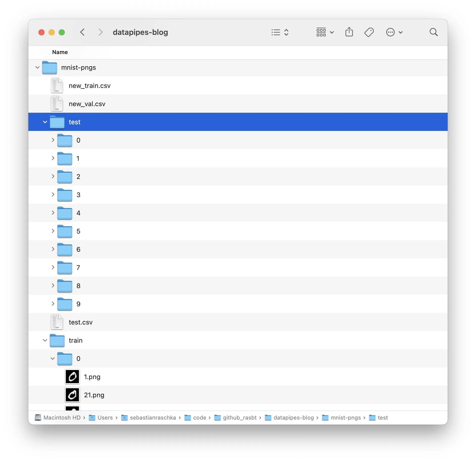Viewport: 476px width, 462px height.
Task: Expand folder 9 under test
Action: tap(53, 304)
